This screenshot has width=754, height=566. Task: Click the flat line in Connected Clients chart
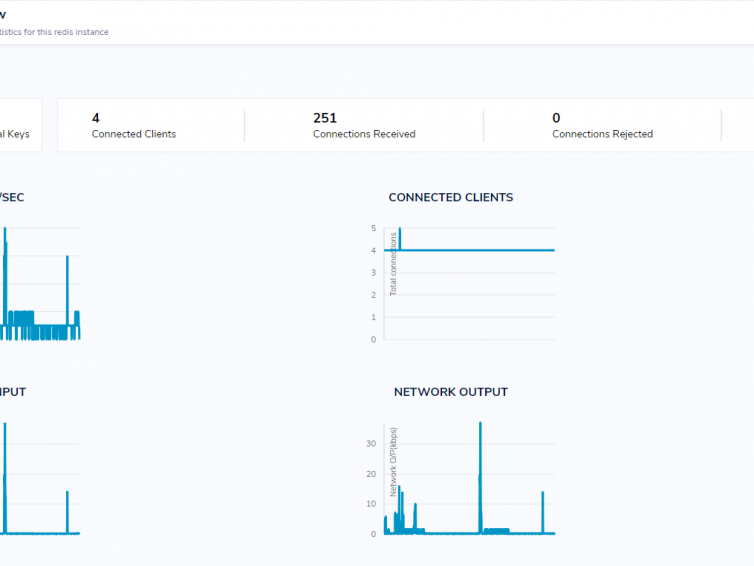tap(480, 250)
